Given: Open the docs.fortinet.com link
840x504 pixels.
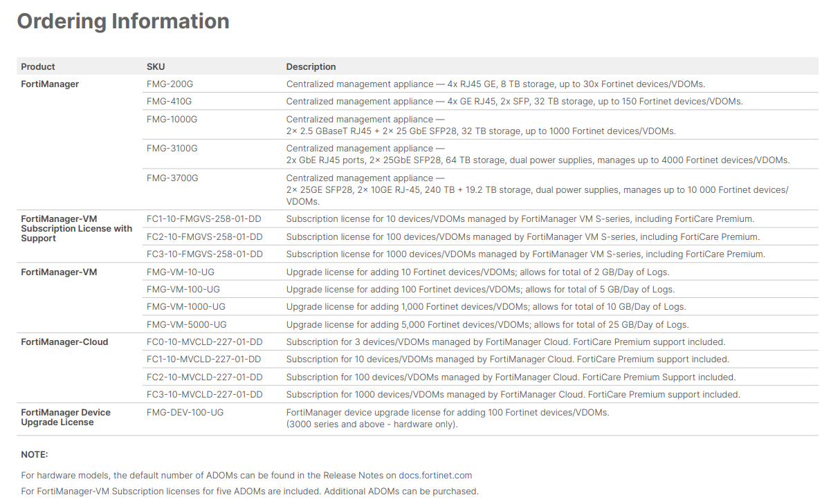Looking at the screenshot, I should pyautogui.click(x=435, y=475).
